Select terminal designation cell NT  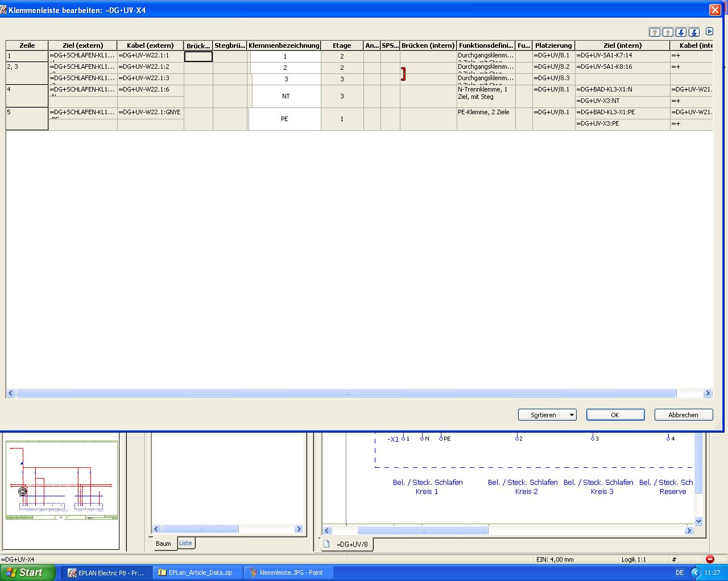click(x=286, y=96)
